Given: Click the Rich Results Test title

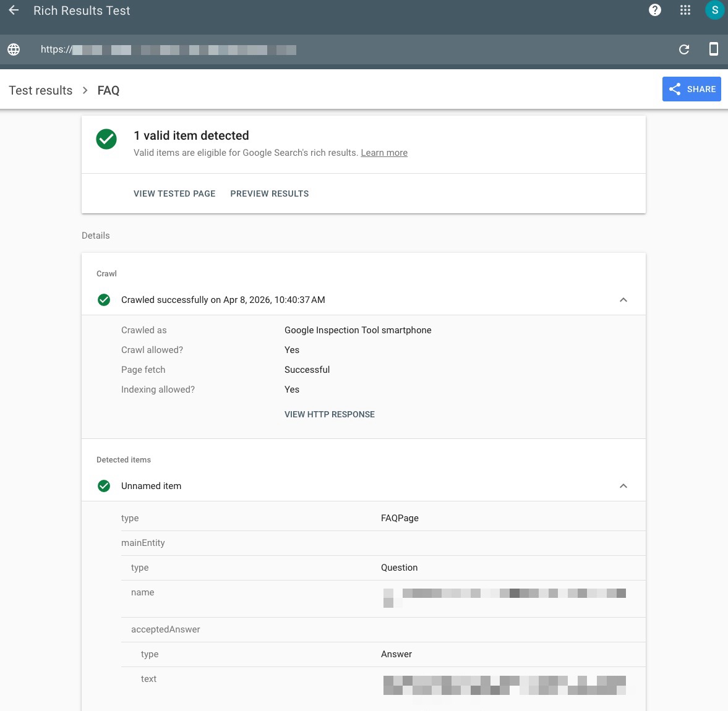Looking at the screenshot, I should (x=82, y=11).
